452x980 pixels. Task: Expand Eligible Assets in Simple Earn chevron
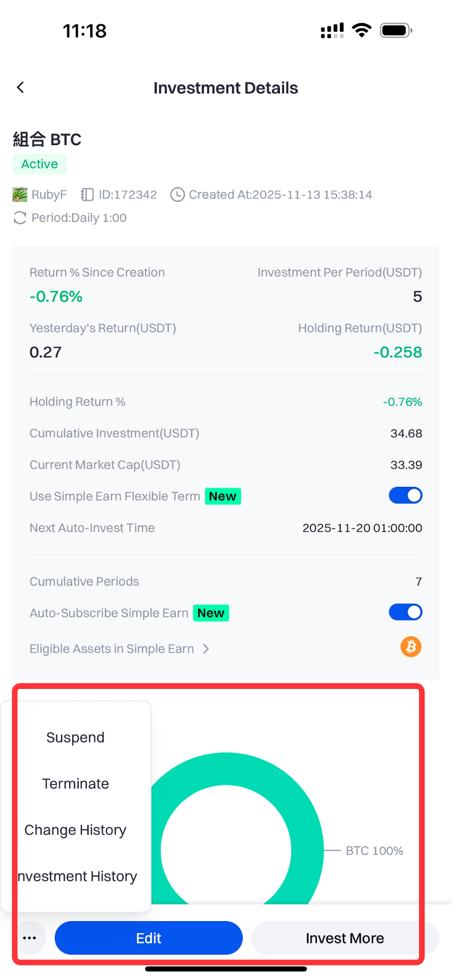tap(206, 649)
